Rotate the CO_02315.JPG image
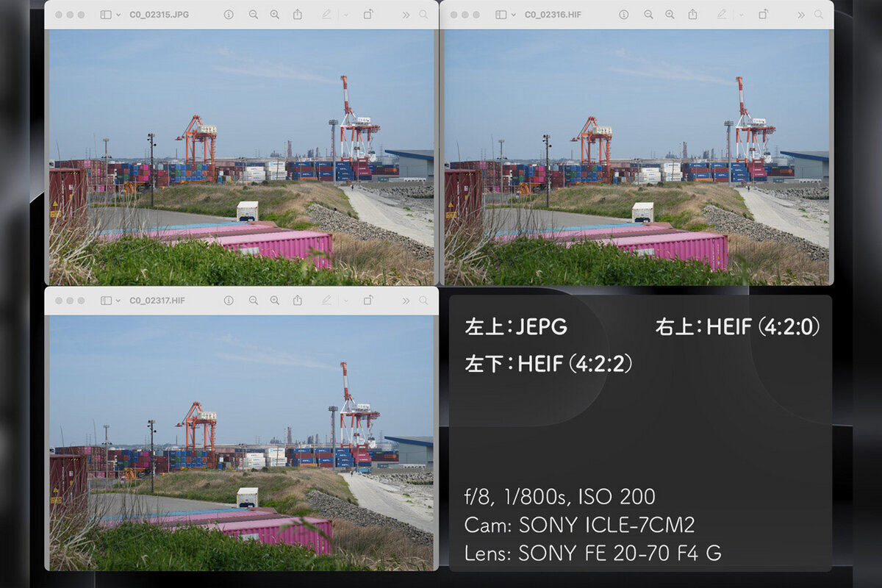The image size is (882, 588). pyautogui.click(x=368, y=14)
